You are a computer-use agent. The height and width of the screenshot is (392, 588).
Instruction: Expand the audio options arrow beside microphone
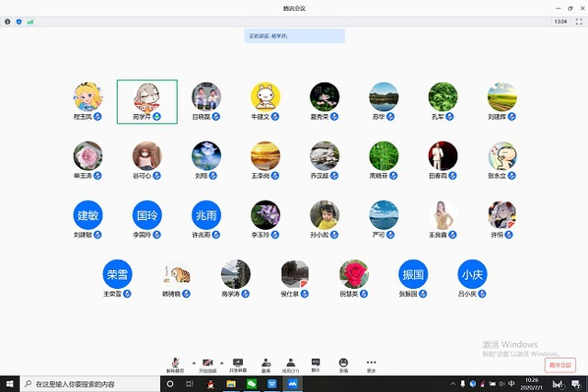(194, 364)
